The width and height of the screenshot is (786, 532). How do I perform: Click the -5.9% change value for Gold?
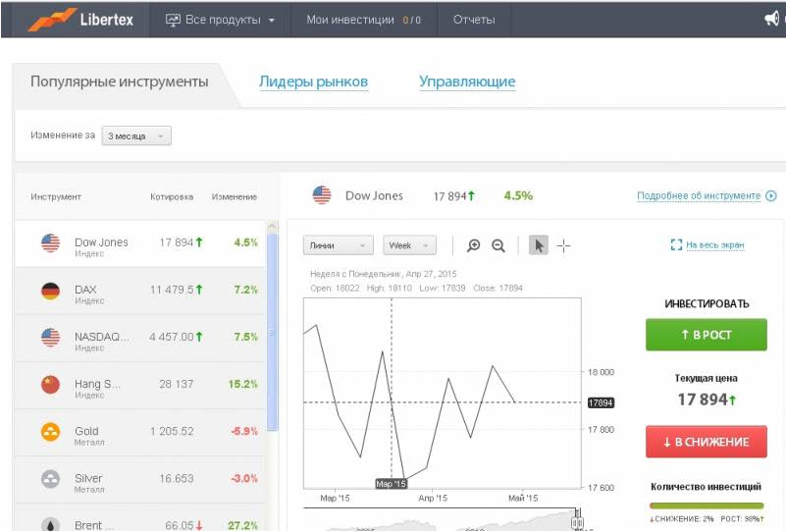[244, 431]
